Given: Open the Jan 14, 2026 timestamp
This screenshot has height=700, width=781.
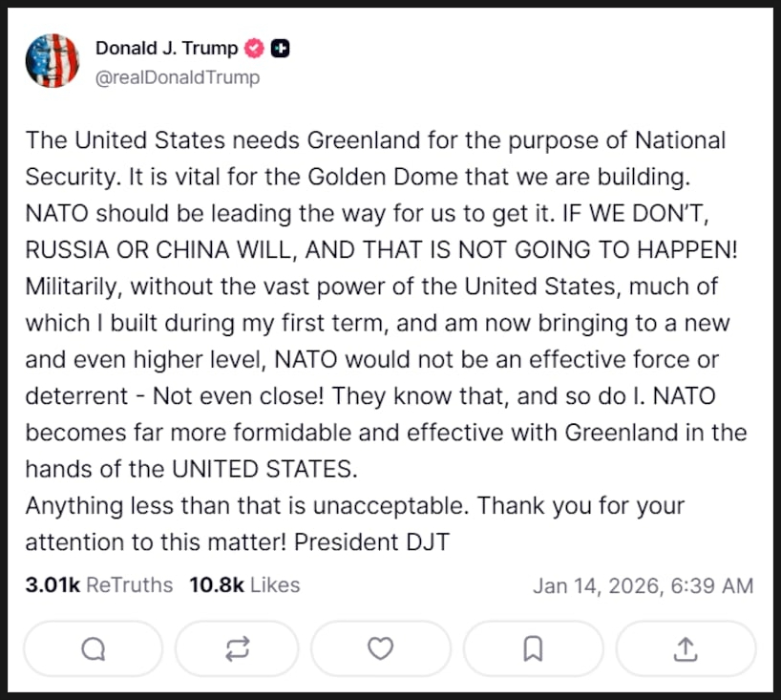Looking at the screenshot, I should (643, 585).
